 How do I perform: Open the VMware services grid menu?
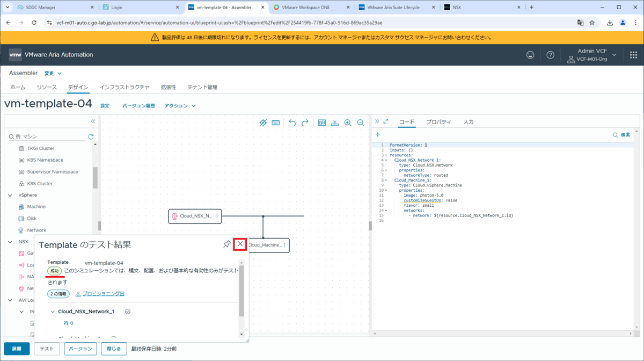pos(633,55)
